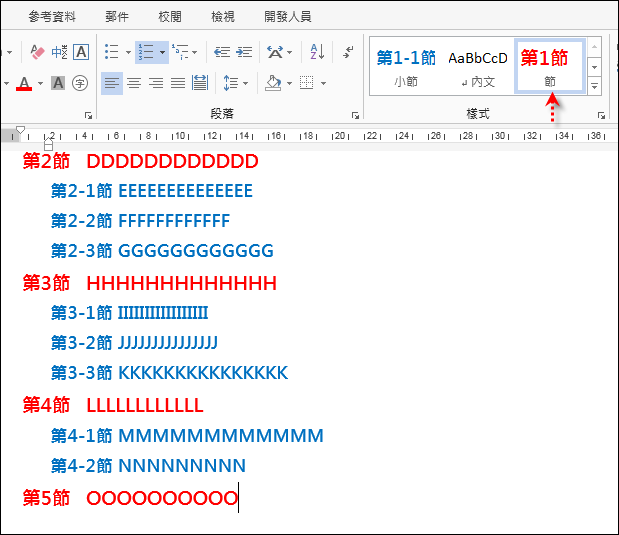Open shading color dropdown arrow
This screenshot has height=535, width=619.
(289, 83)
